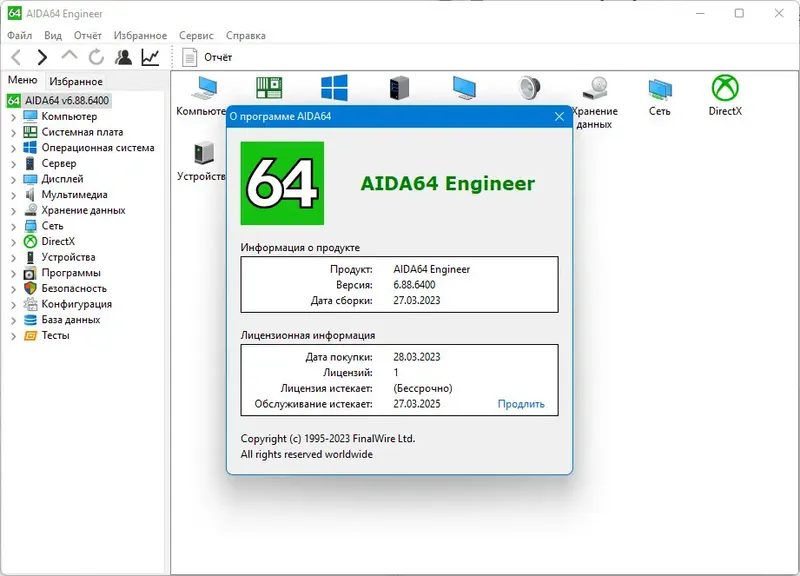
Task: Open the Избранное menu in menu bar
Action: coord(140,35)
